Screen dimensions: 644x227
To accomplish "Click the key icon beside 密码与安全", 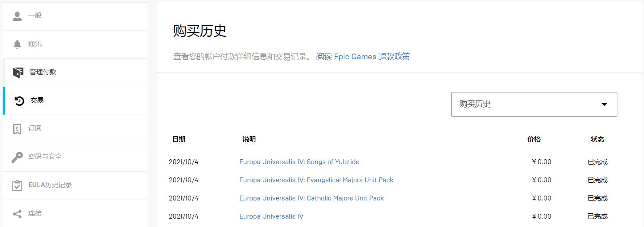I will tap(17, 157).
